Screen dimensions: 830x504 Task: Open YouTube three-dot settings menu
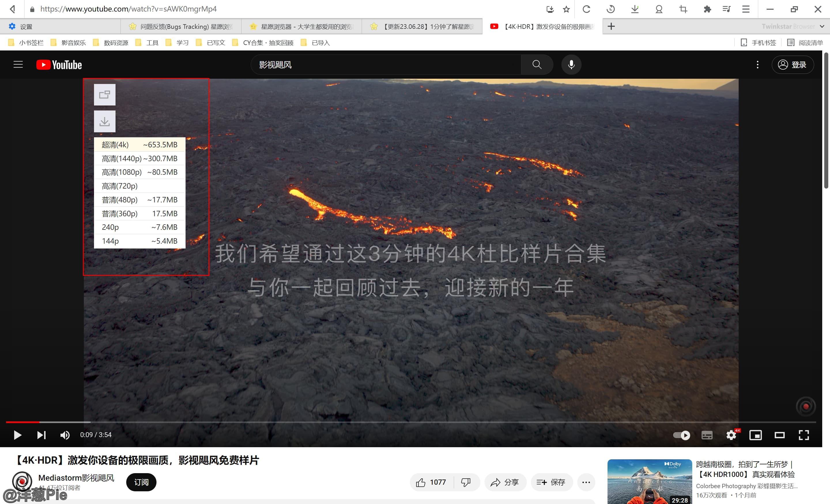pos(758,65)
